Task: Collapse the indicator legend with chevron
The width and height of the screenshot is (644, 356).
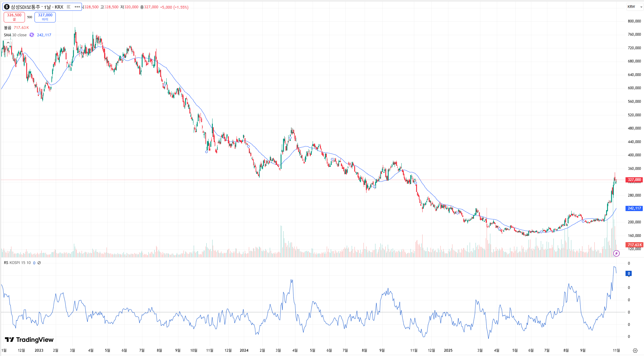Action: click(x=8, y=43)
